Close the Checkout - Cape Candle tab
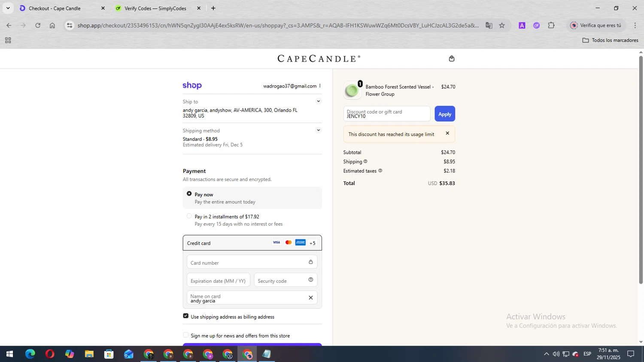 [103, 8]
